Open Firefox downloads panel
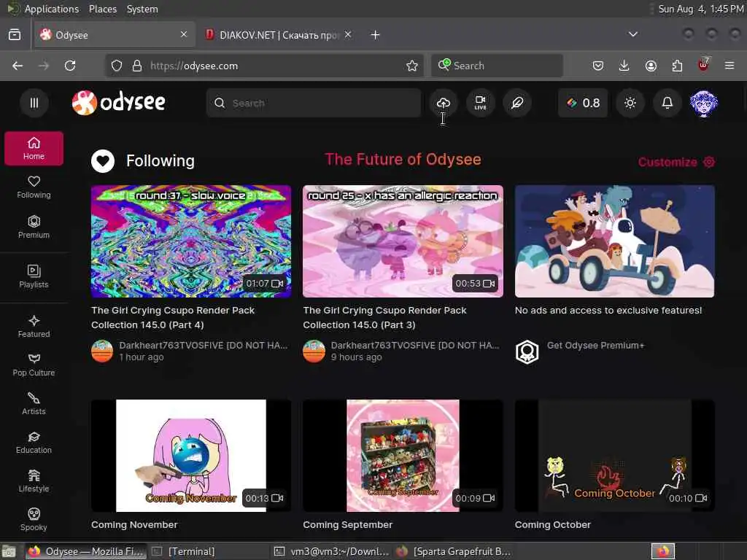Viewport: 747px width, 560px height. tap(624, 66)
